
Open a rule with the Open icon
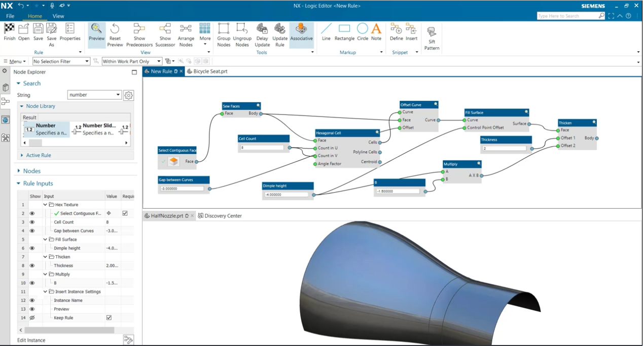23,29
